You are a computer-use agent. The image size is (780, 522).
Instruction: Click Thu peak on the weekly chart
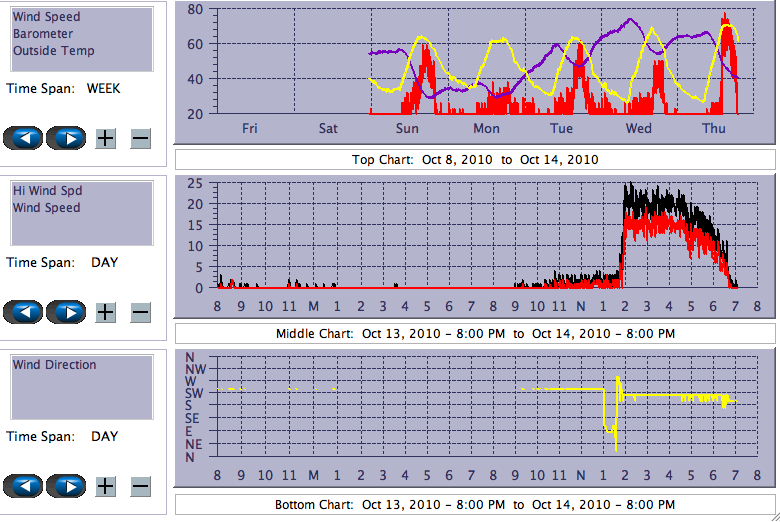click(x=725, y=18)
